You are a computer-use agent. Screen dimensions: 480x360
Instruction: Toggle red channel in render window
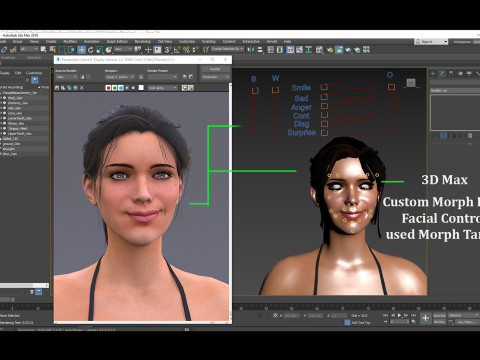tap(108, 88)
